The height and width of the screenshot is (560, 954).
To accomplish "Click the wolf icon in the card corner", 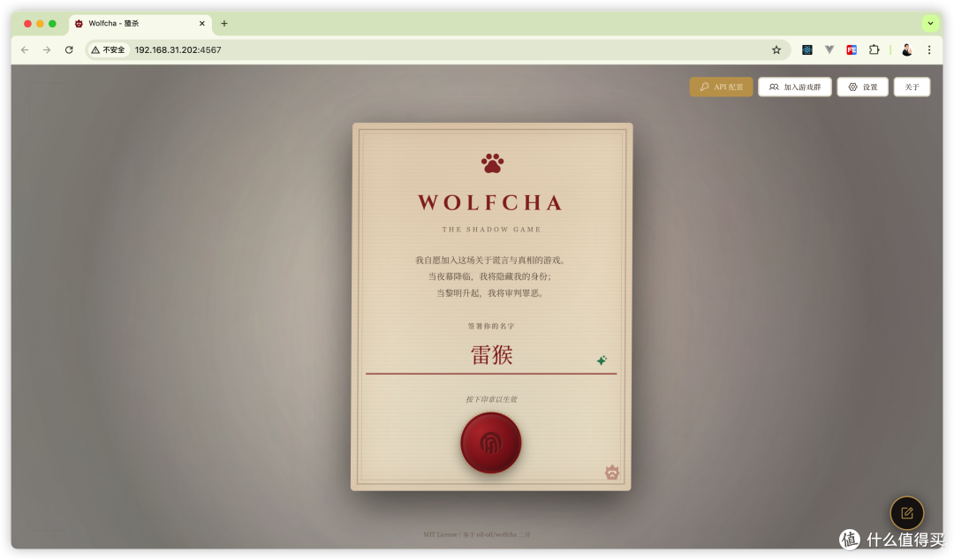I will click(x=612, y=472).
